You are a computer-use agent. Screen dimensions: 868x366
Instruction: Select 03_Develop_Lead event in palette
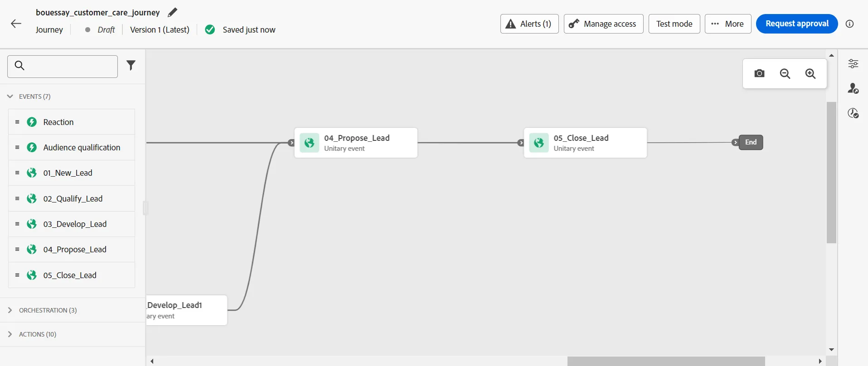(x=72, y=224)
